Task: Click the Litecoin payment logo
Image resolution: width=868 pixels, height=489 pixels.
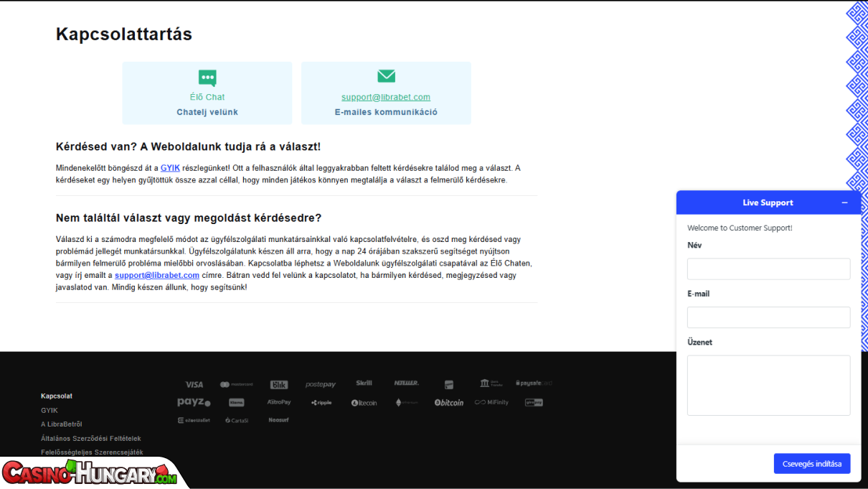Action: (x=364, y=403)
